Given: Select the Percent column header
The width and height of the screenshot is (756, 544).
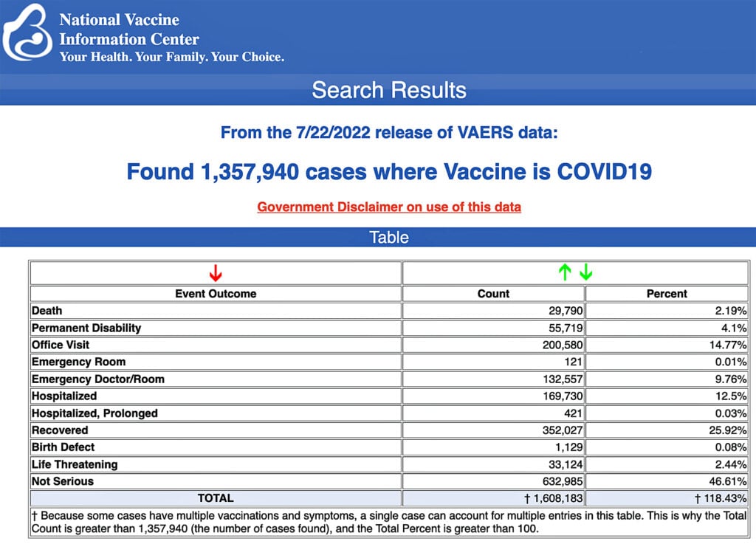Looking at the screenshot, I should tap(667, 294).
